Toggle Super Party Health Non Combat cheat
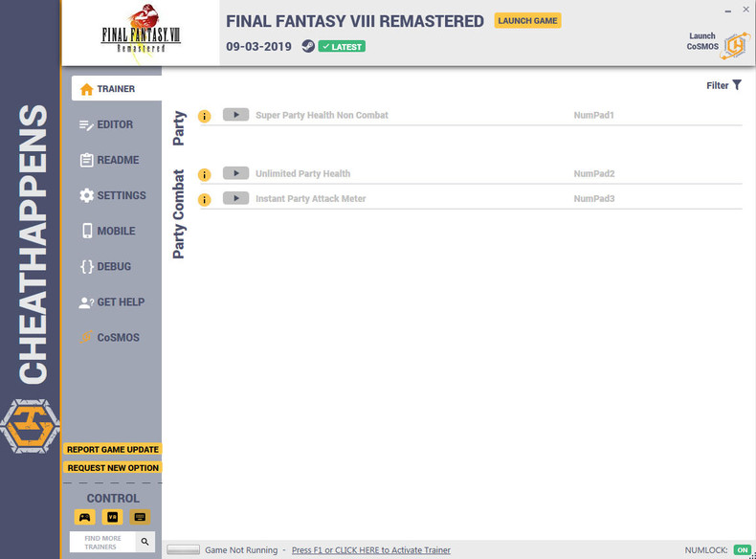The width and height of the screenshot is (756, 559). click(235, 115)
